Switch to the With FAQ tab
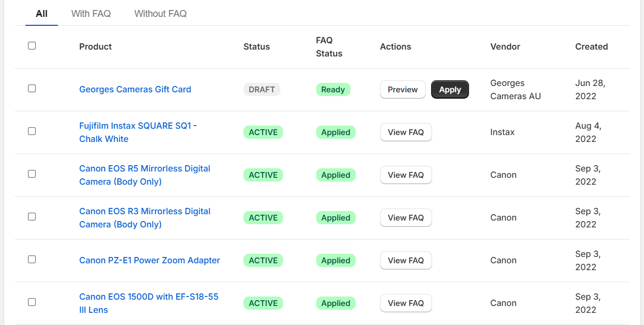The image size is (644, 325). (x=91, y=14)
